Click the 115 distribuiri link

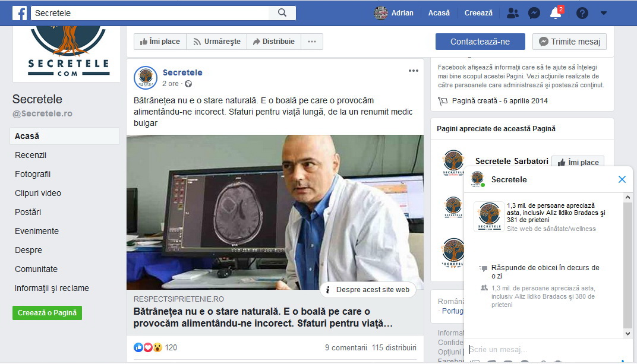click(394, 348)
